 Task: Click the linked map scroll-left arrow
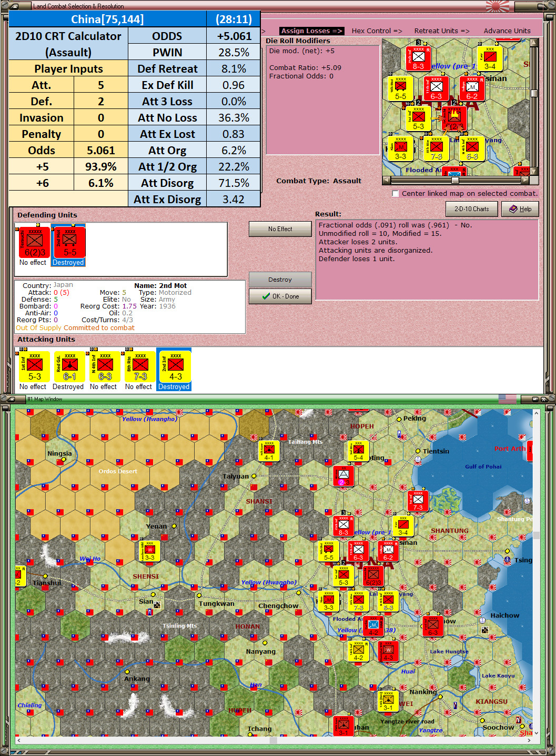(x=387, y=180)
